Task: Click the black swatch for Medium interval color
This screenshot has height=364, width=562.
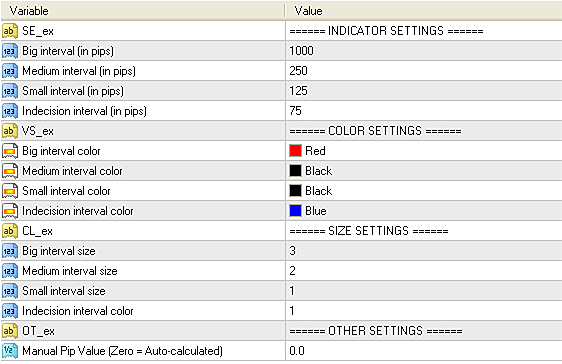Action: [295, 171]
